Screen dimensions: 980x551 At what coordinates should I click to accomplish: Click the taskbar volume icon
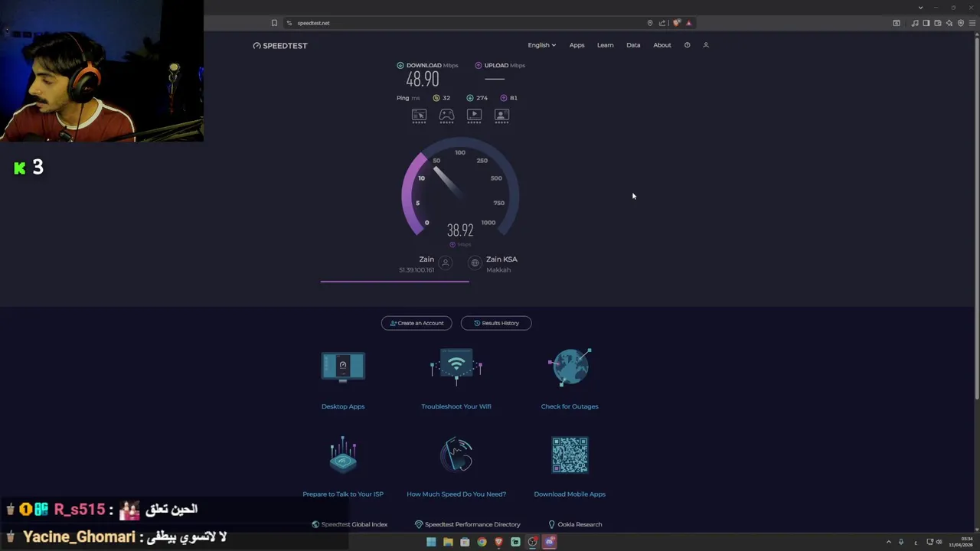coord(939,542)
